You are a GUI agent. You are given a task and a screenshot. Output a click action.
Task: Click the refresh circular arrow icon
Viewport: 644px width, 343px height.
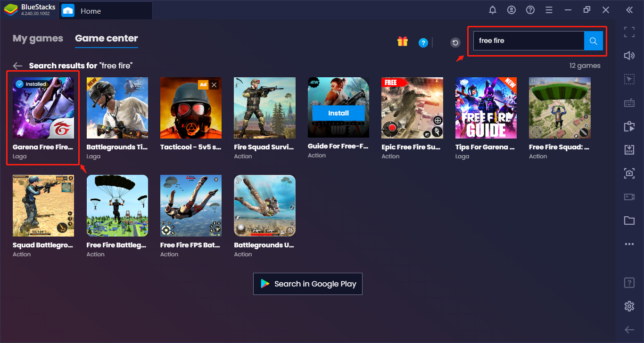click(455, 43)
